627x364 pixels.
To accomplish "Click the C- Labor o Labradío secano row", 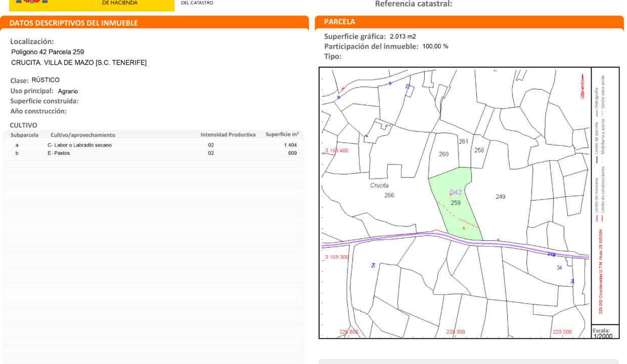I will click(154, 145).
